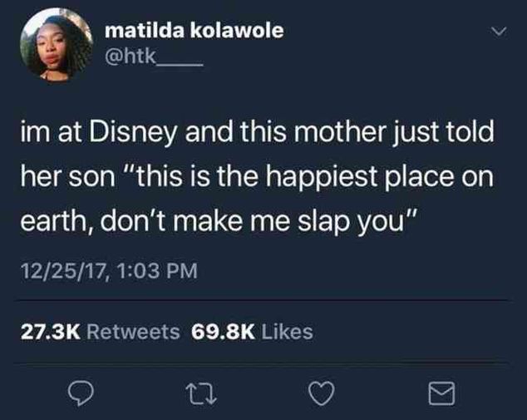Retweet this post with the arrows icon

click(x=201, y=394)
